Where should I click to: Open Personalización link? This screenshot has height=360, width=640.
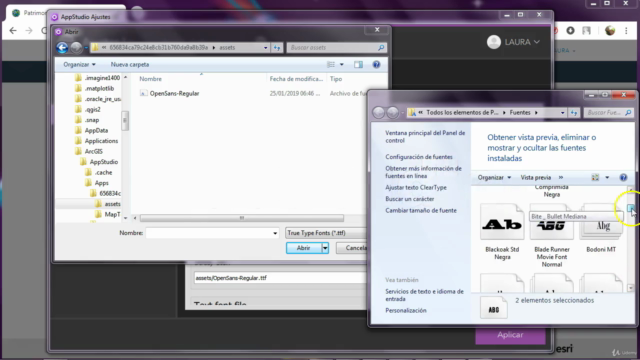(406, 311)
